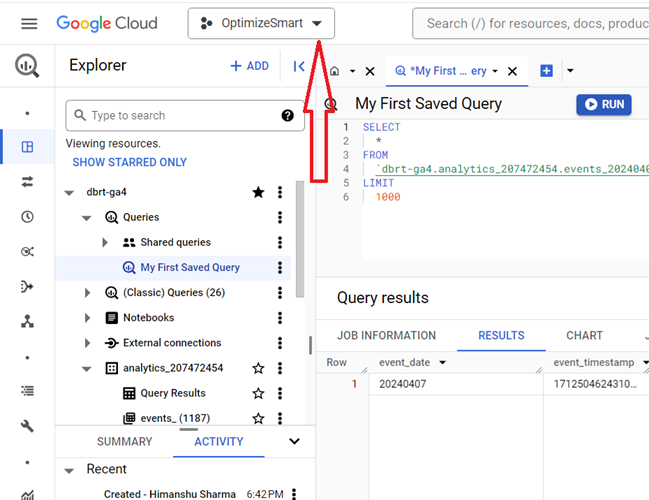Click the Explorer tree scrollbar
Screen dimensions: 649x500
tap(300, 239)
